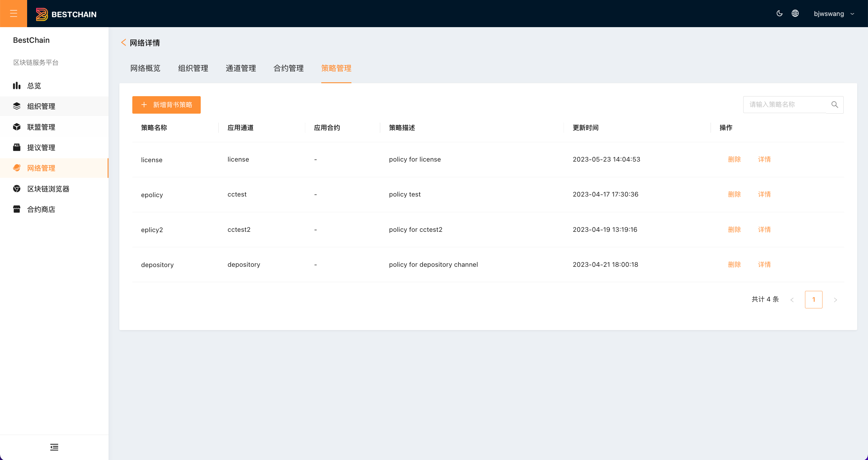View details of the epolicy policy
This screenshot has height=460, width=868.
tap(764, 194)
